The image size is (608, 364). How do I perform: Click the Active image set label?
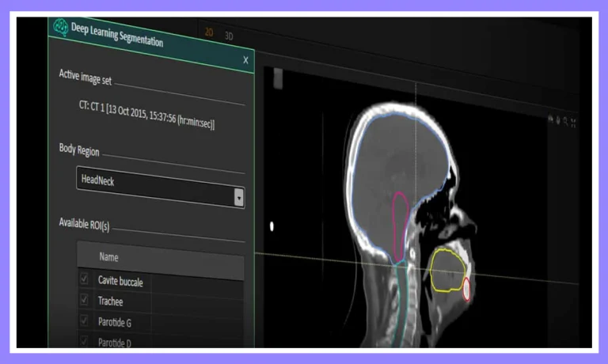point(85,77)
